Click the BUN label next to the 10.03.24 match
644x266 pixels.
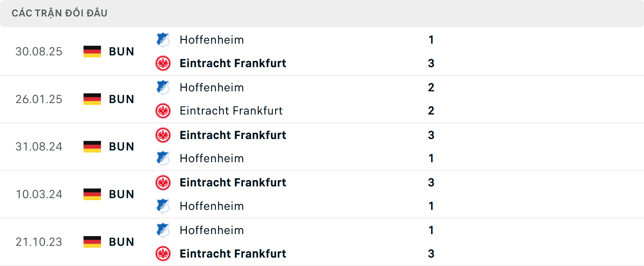[x=121, y=194]
